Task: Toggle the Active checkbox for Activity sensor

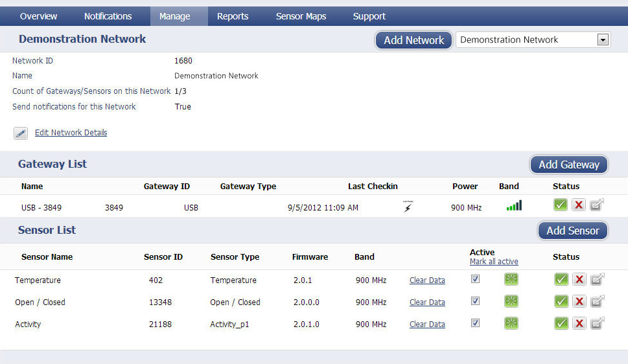Action: point(476,323)
